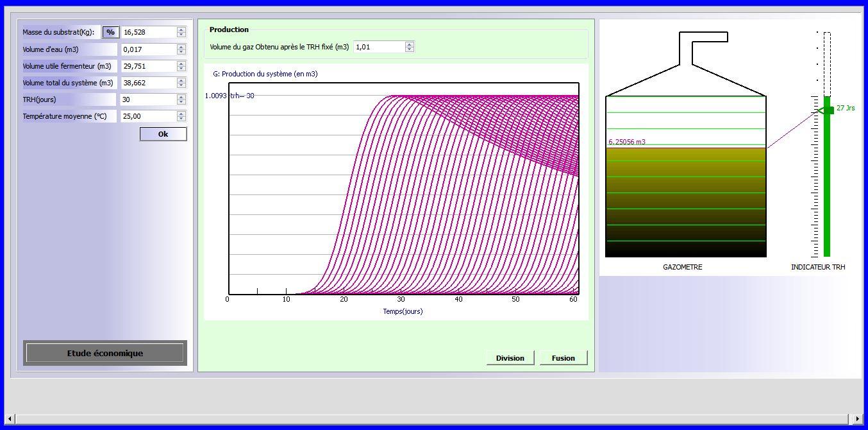Decrease Volume utile fermenteur with down arrow

(181, 68)
